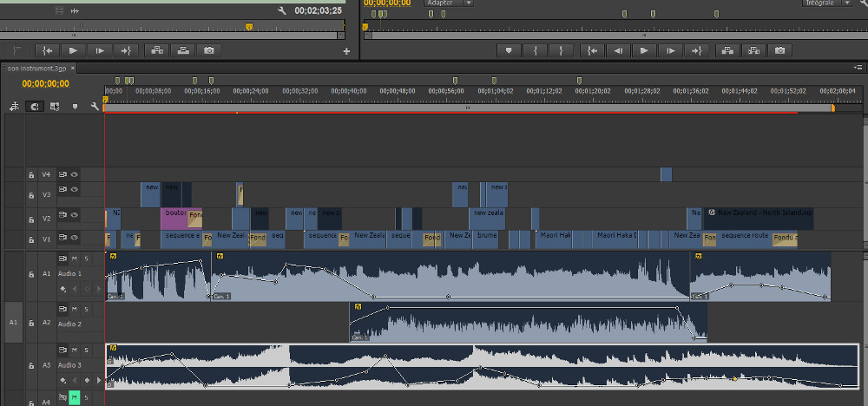Toggle lock on the V4 track

[x=30, y=174]
